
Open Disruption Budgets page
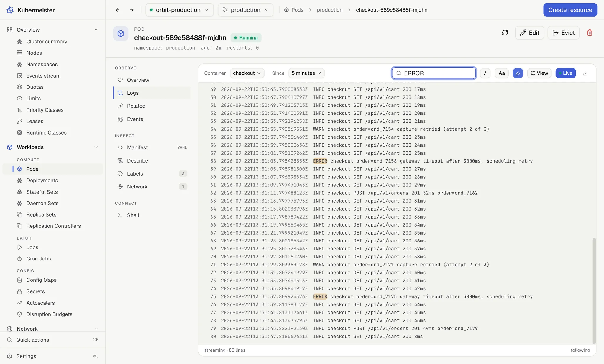(x=49, y=314)
